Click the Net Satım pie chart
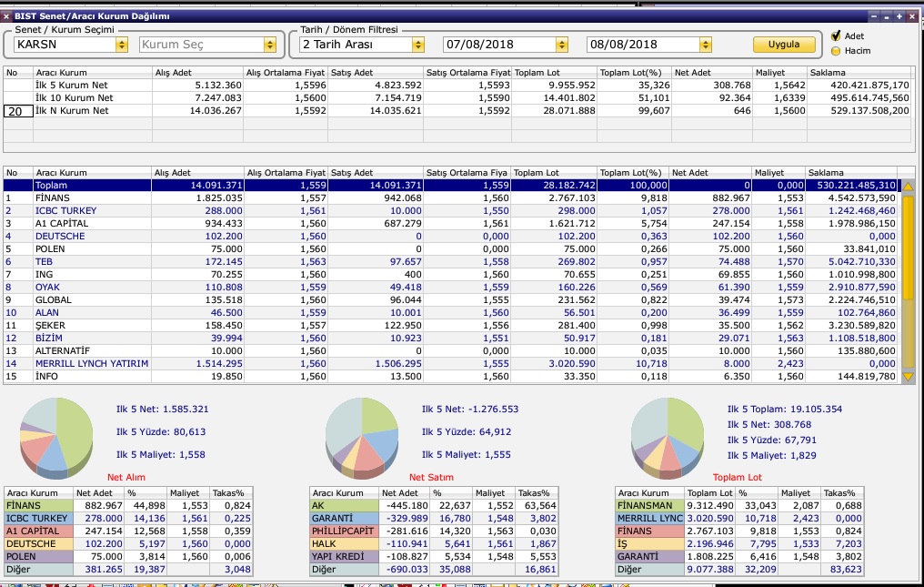 coord(362,437)
